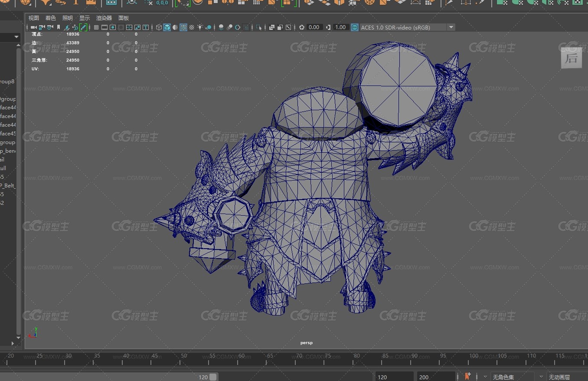The image size is (588, 381).
Task: Toggle Isolate Select in the viewport
Action: pos(259,27)
